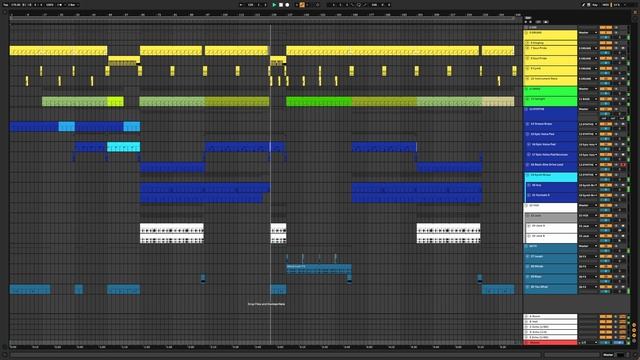Jump to previous locator arrow
640x360 pixels.
pos(527,22)
